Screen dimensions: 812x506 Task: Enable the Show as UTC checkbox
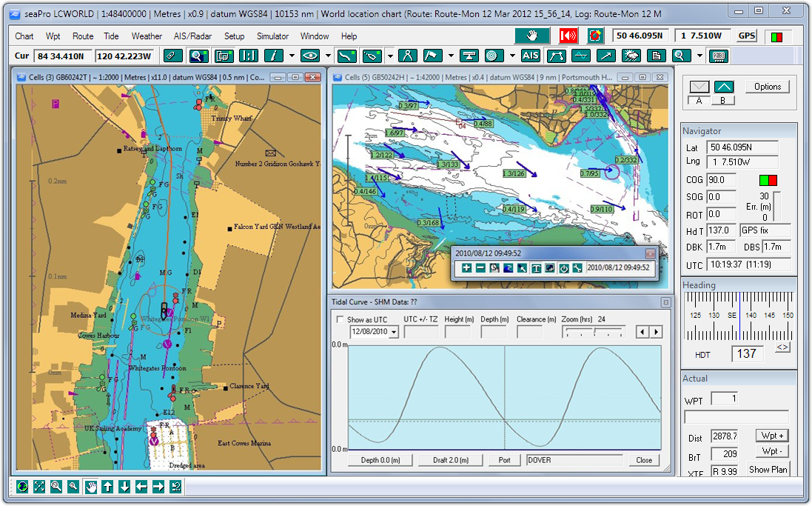click(340, 320)
